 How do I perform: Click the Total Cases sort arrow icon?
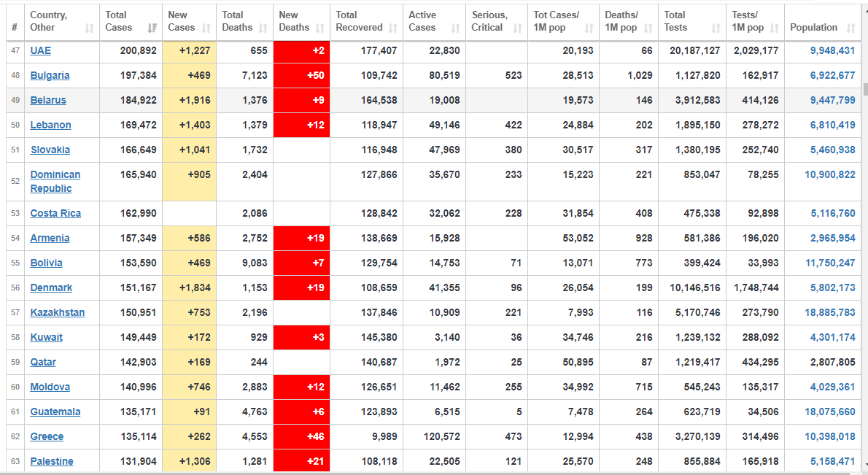pos(152,28)
